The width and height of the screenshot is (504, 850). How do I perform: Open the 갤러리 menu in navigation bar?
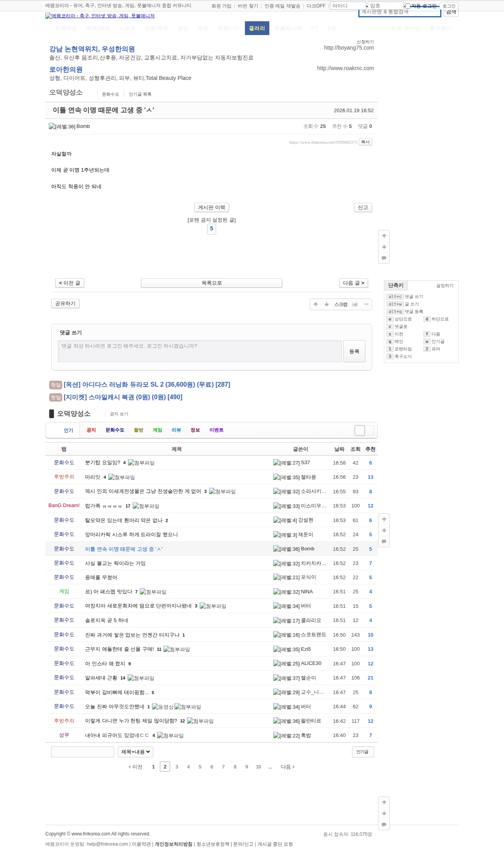coord(257,28)
